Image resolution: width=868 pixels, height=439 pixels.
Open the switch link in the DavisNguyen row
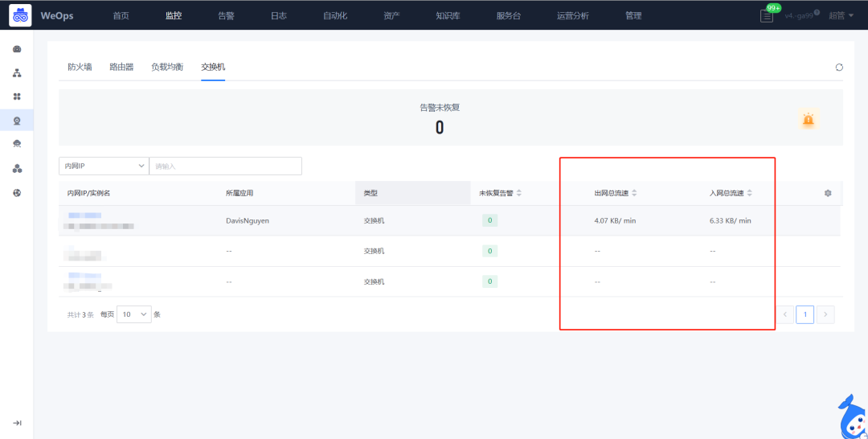coord(84,215)
